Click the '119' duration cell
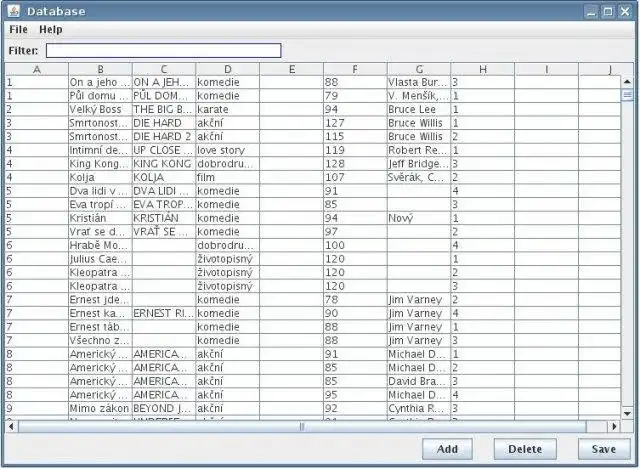Viewport: 640px width, 469px height. tap(355, 150)
